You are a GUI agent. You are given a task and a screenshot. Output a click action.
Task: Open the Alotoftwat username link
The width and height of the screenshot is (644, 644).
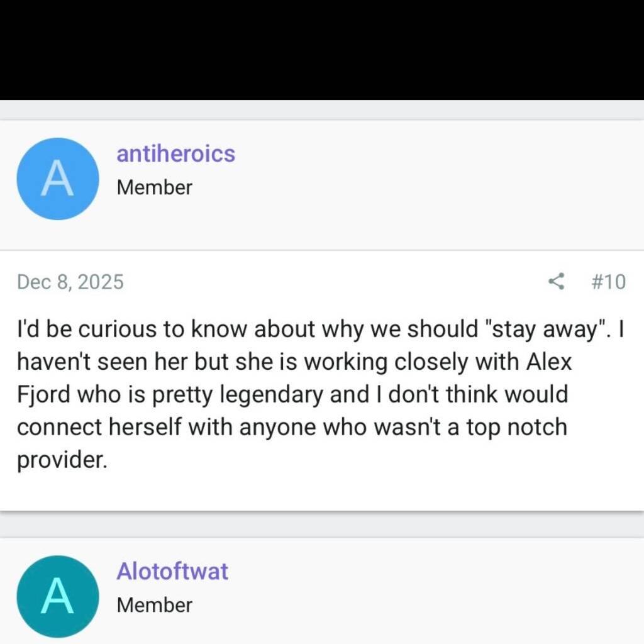point(172,572)
